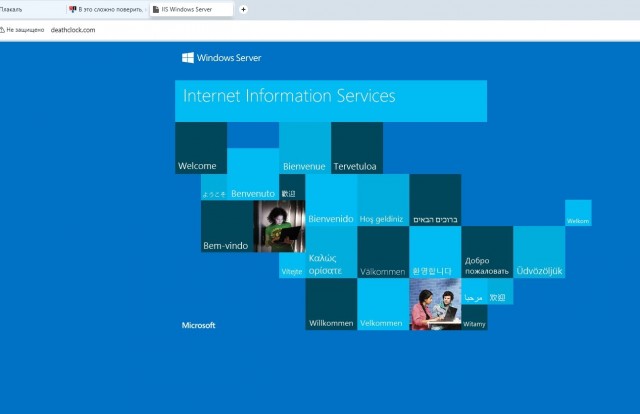Screen dimensions: 640x414
Task: Switch to the IIS Windows Server tab
Action: 191,9
